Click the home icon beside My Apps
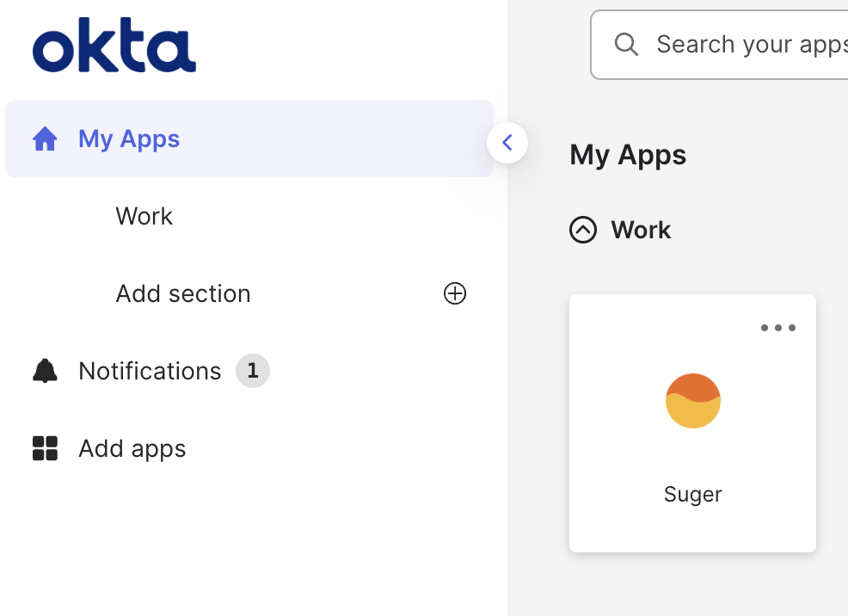Viewport: 848px width, 616px height. pyautogui.click(x=45, y=139)
